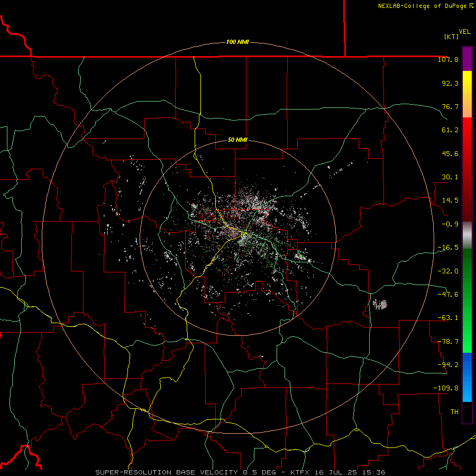
Task: Click the -0.9 velocity scale value
Action: pyautogui.click(x=450, y=224)
